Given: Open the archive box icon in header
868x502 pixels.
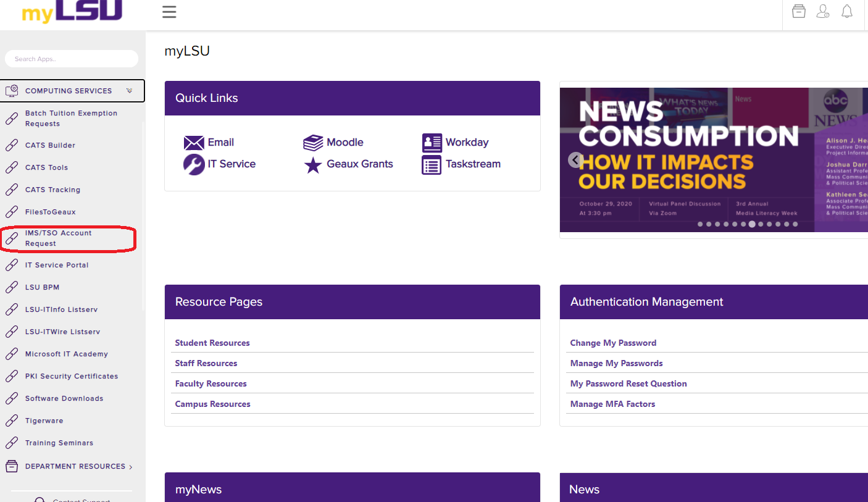Looking at the screenshot, I should 799,11.
